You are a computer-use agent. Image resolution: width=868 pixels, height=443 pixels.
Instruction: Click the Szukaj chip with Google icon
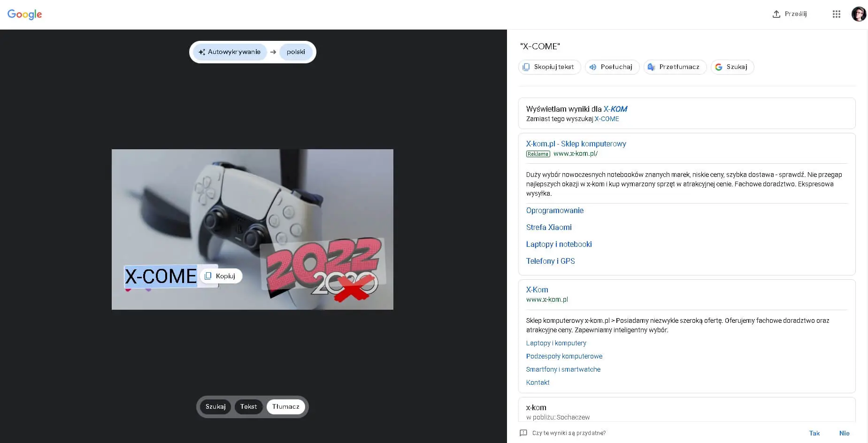(732, 67)
